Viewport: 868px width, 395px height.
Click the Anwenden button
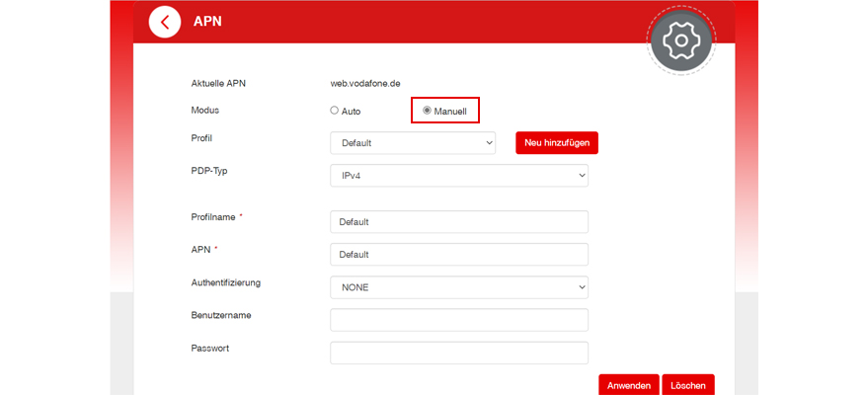tap(628, 385)
